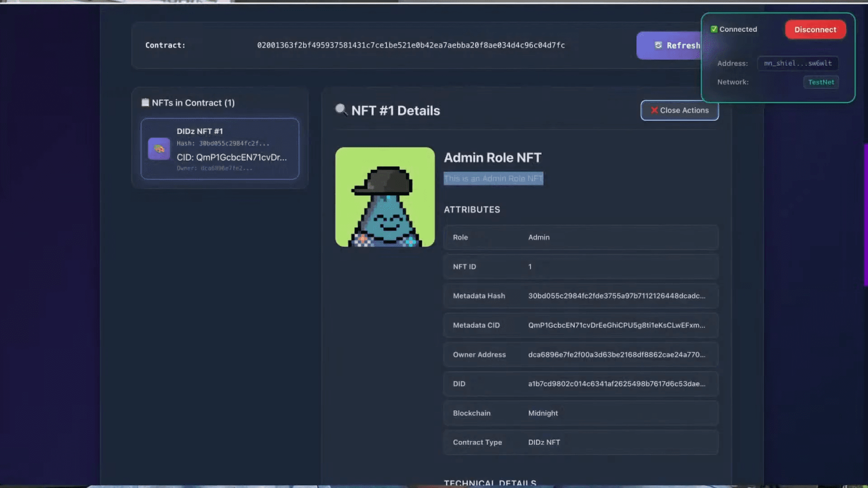Click the Owner Address attribute row

coord(580,355)
